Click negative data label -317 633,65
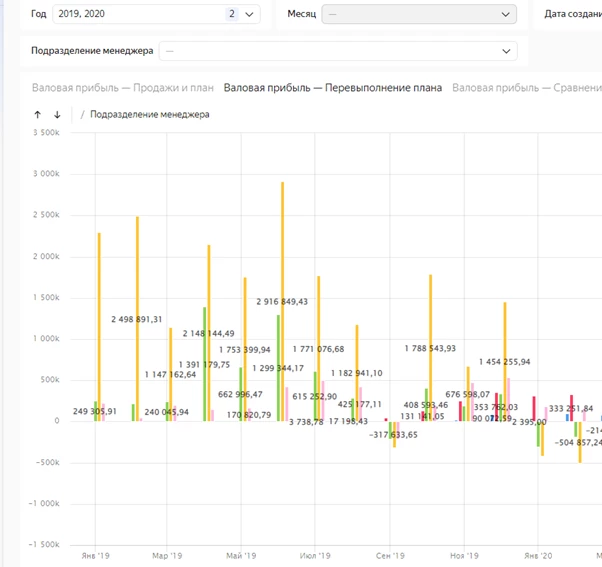602x567 pixels. click(x=393, y=435)
